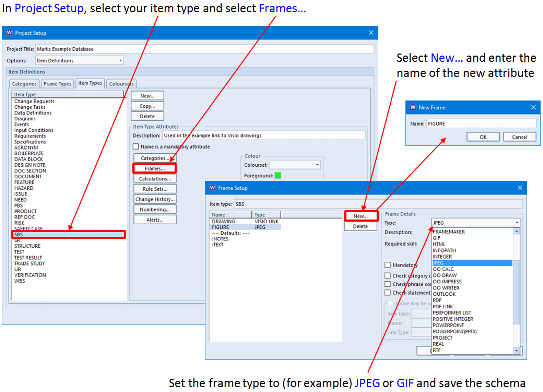The height and width of the screenshot is (392, 543).
Task: Click the Calculations.. button
Action: click(155, 179)
